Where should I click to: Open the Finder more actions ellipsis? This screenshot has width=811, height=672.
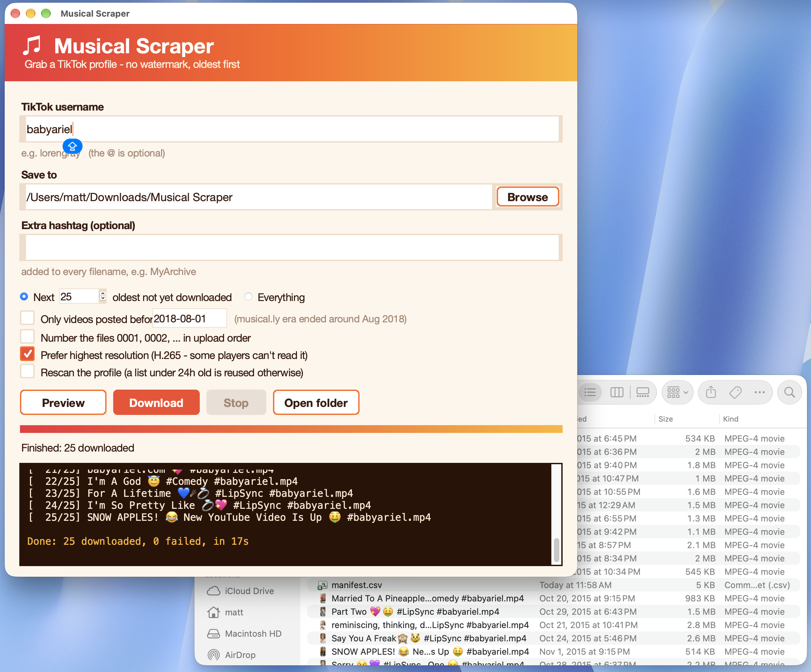[760, 392]
